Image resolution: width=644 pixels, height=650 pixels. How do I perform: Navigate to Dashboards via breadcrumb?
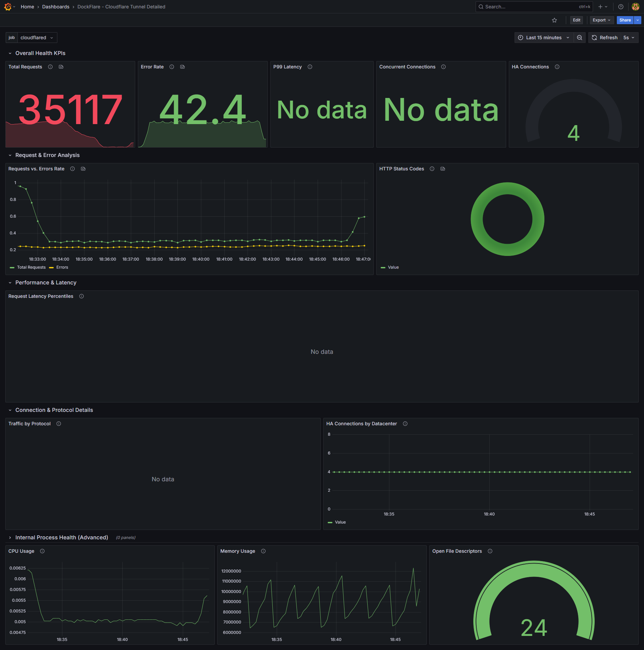(56, 7)
